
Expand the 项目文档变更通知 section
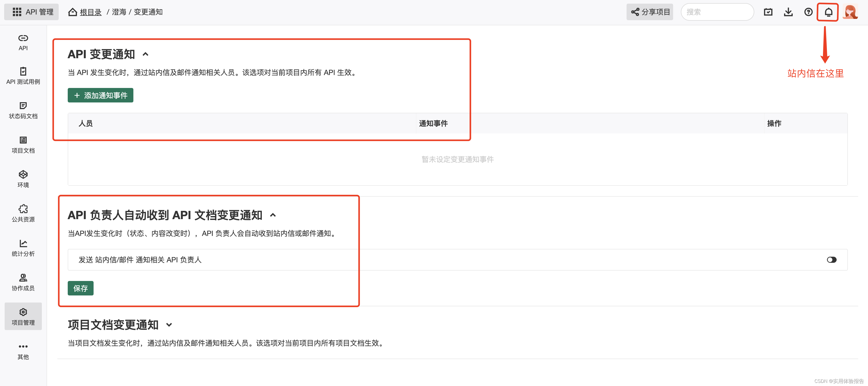[x=169, y=325]
